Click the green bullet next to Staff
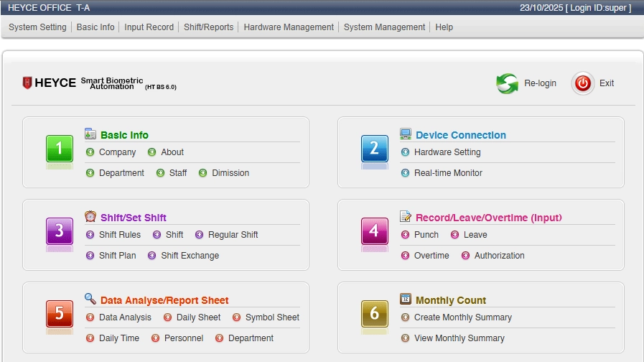 click(160, 173)
